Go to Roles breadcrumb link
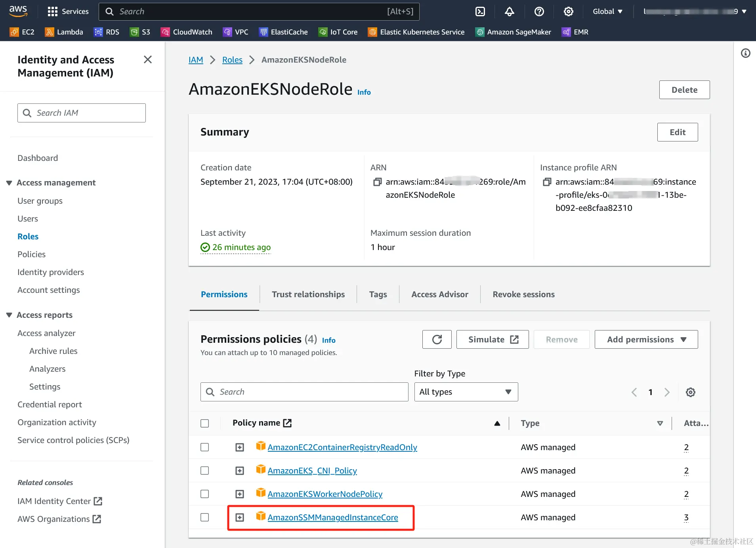The image size is (756, 548). point(232,60)
